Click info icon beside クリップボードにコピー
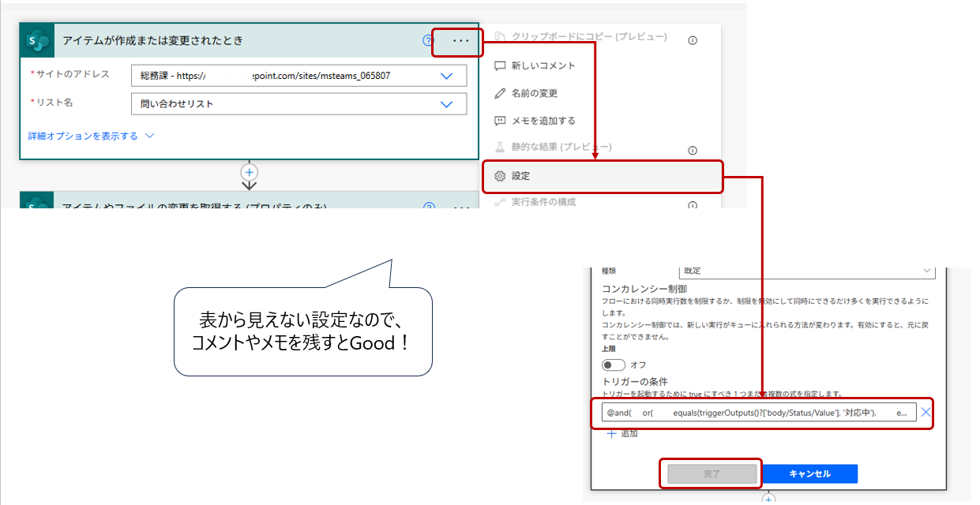This screenshot has width=980, height=505. (693, 40)
